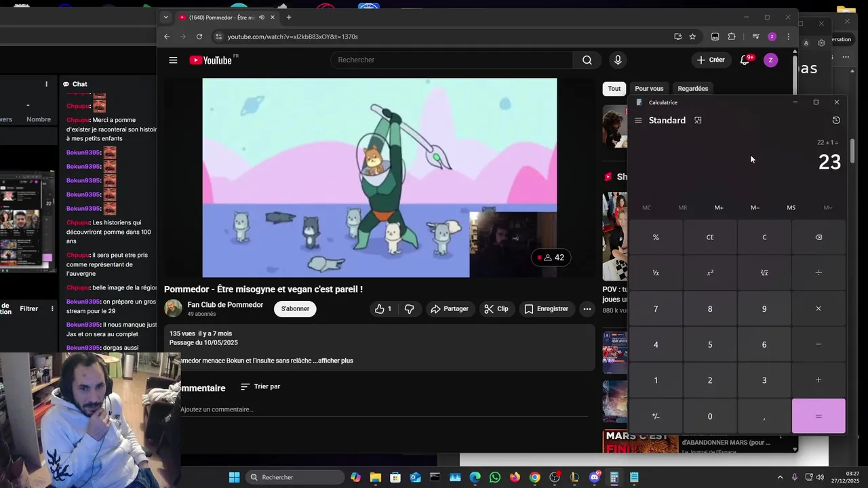Click the minus operator in Calculator
The image size is (868, 488).
click(x=818, y=345)
